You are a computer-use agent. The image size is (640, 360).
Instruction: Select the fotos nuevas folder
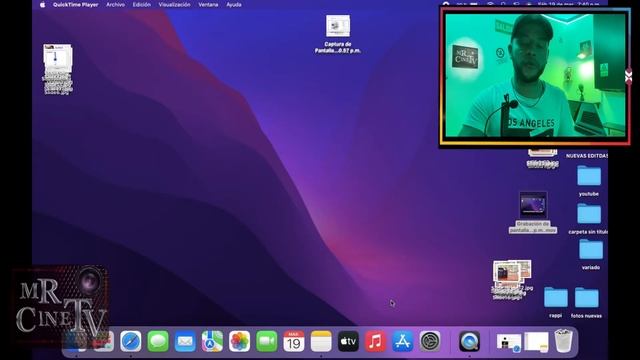coord(587,298)
